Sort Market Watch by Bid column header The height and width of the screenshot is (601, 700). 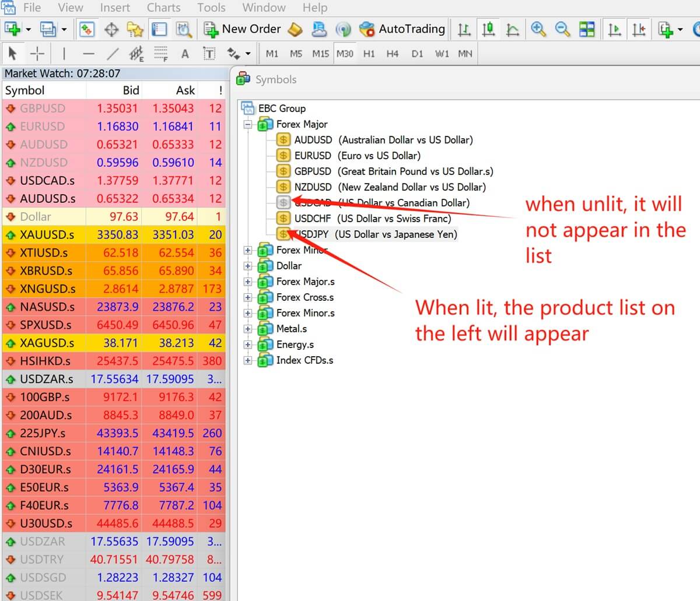click(114, 90)
